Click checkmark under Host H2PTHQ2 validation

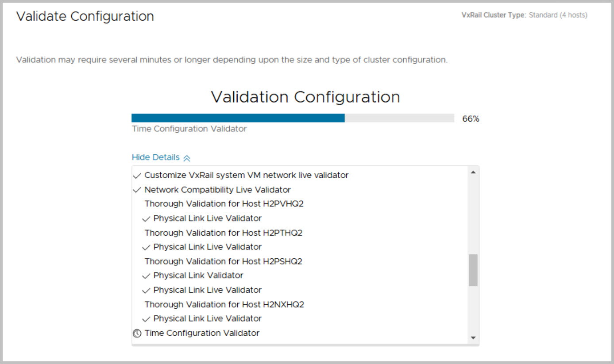click(x=146, y=247)
